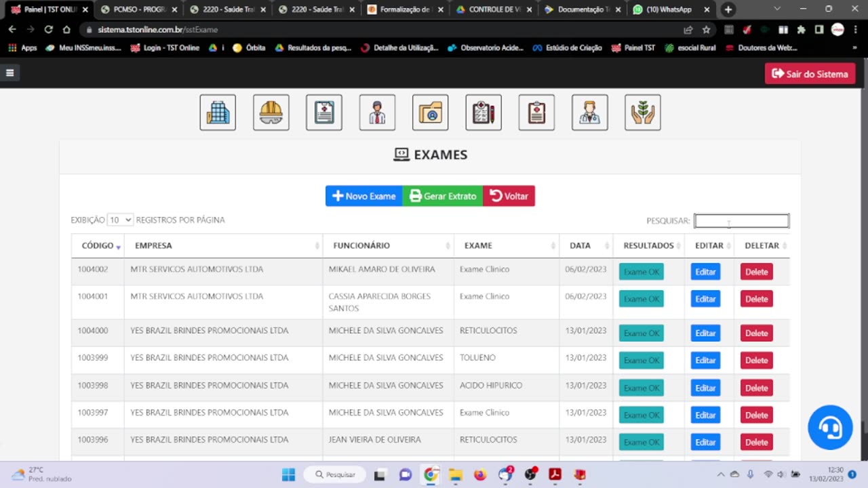Click Sair do Sistema button
Viewport: 868px width, 488px height.
tap(810, 74)
